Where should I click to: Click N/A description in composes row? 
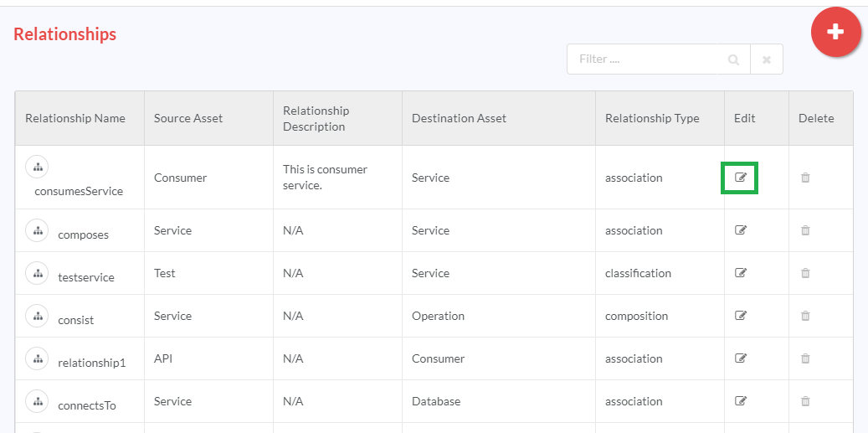point(293,230)
